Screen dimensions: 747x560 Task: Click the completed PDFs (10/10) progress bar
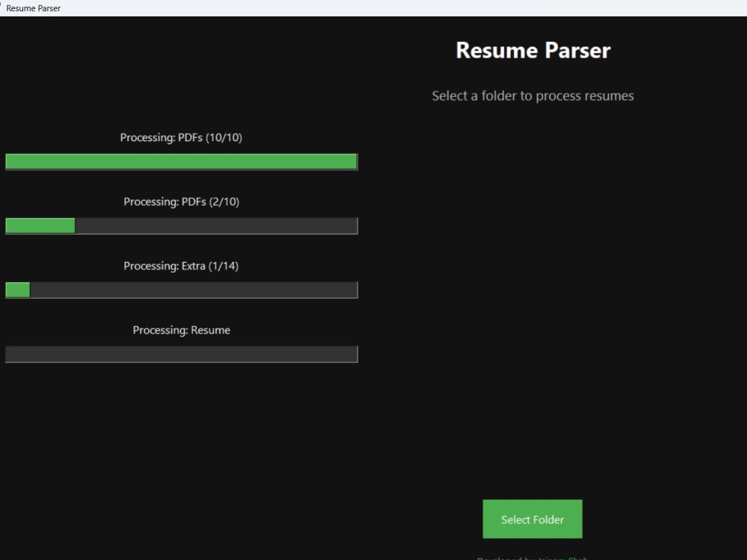182,161
